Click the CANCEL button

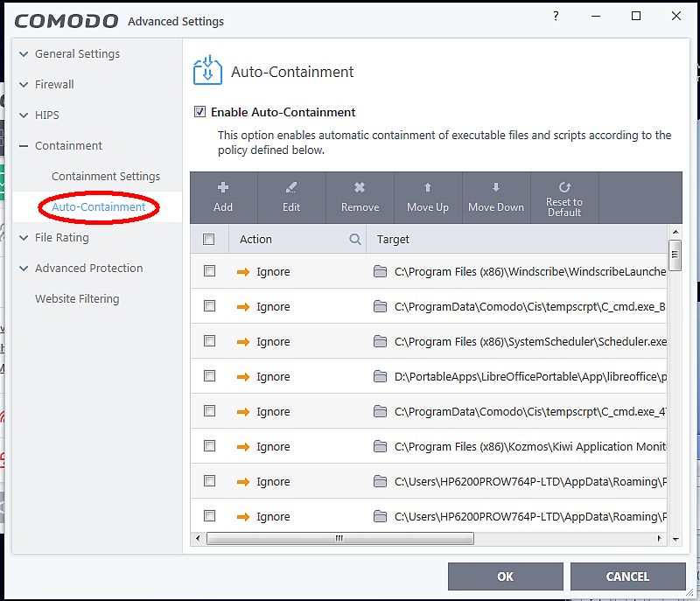tap(627, 577)
